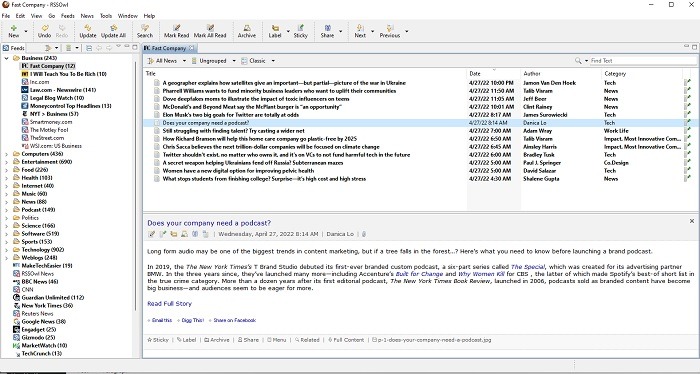Open the New button dropdown arrow

click(x=25, y=31)
